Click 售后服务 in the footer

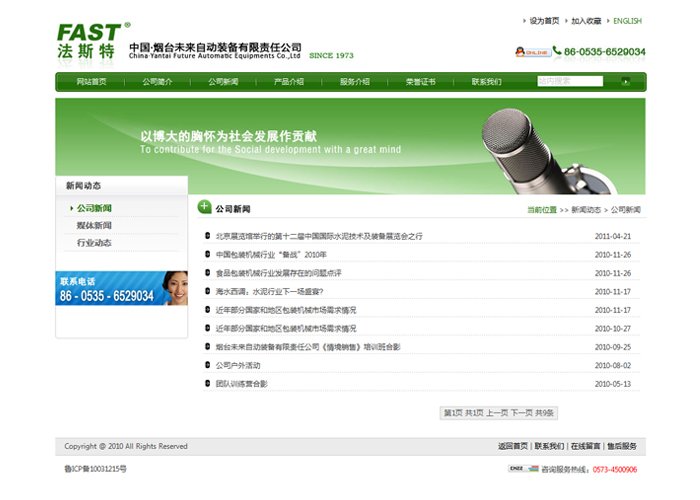(x=622, y=446)
